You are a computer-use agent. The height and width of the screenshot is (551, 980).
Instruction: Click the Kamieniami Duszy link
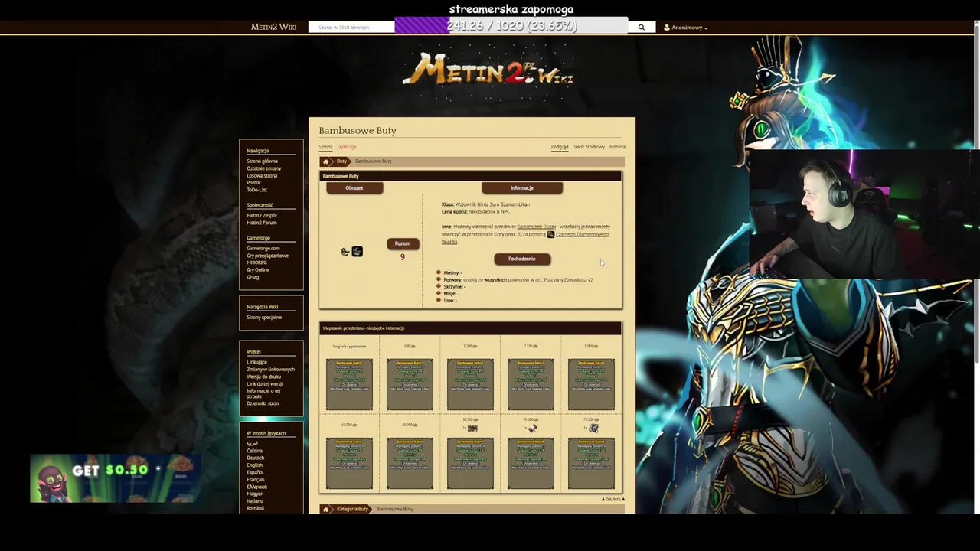536,227
